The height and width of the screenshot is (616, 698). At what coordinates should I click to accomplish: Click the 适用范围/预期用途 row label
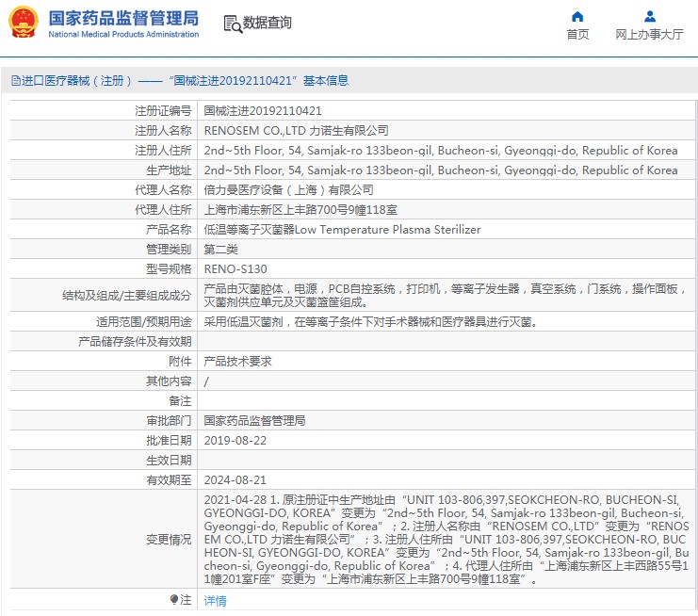coord(144,322)
